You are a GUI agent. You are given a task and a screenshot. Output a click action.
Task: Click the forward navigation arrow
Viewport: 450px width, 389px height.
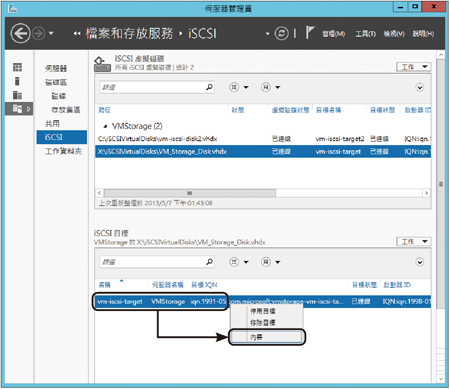tap(39, 33)
